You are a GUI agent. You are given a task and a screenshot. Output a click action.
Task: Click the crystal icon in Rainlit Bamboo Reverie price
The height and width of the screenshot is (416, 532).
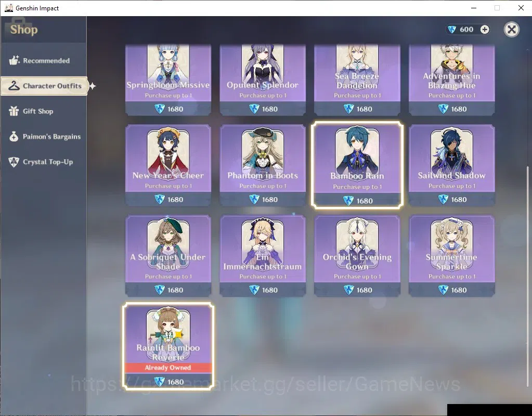point(160,382)
